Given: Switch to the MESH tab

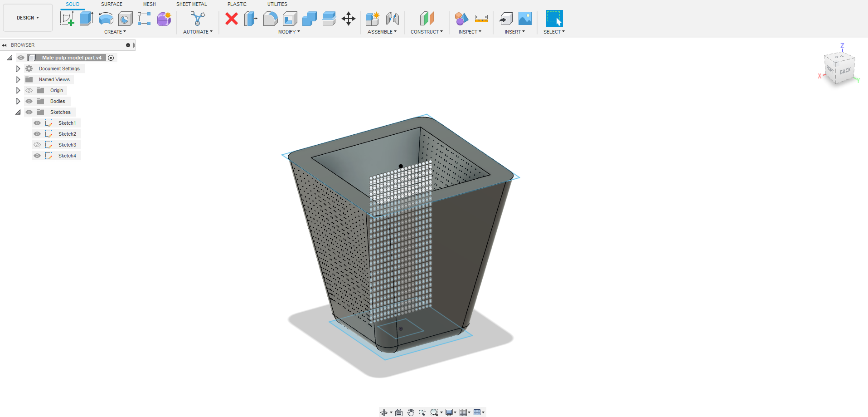Looking at the screenshot, I should [150, 4].
